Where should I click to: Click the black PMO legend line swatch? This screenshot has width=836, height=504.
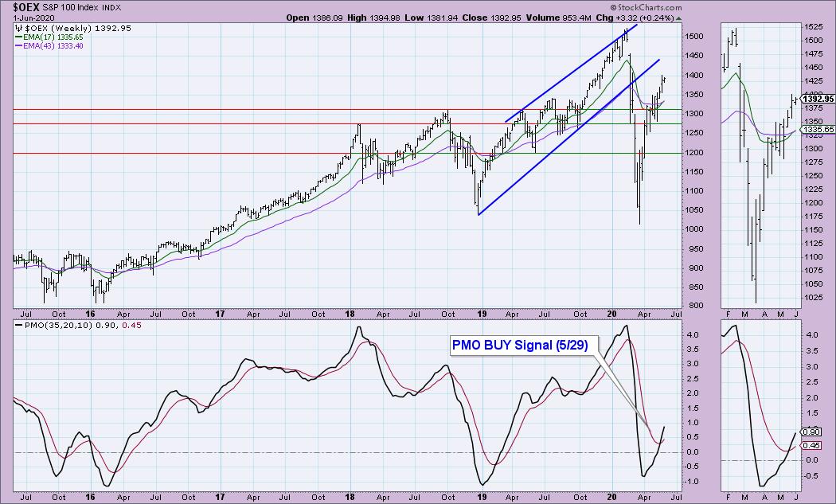coord(19,326)
